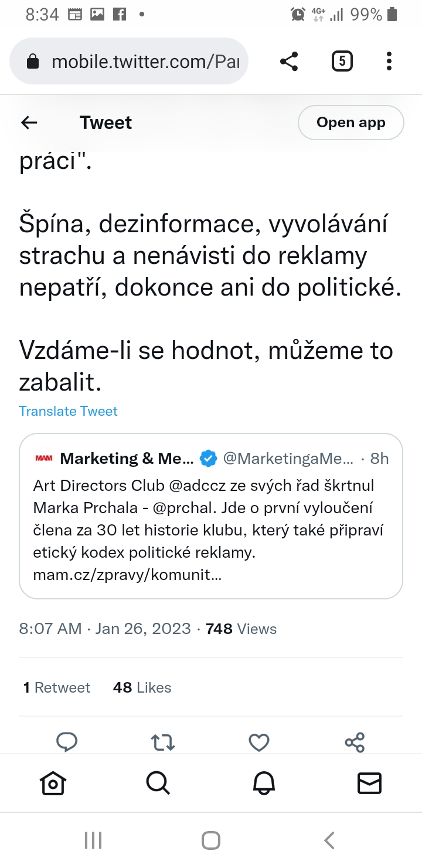
Task: Share the tweet via share icon
Action: click(x=355, y=742)
